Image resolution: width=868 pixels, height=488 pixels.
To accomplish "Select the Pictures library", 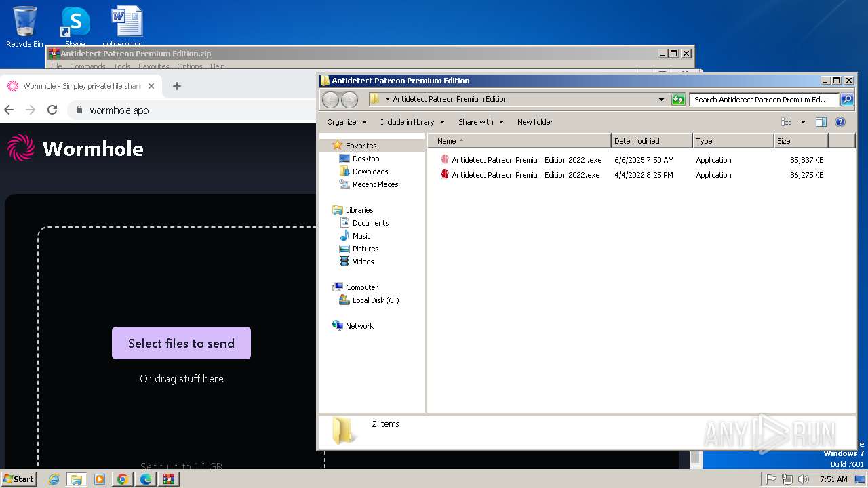I will point(365,249).
